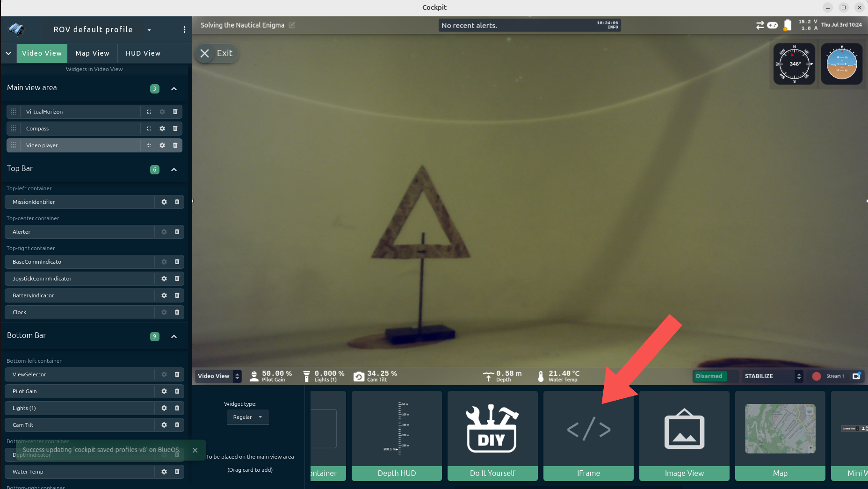This screenshot has height=489, width=868.
Task: Collapse the Top Bar section
Action: click(174, 170)
